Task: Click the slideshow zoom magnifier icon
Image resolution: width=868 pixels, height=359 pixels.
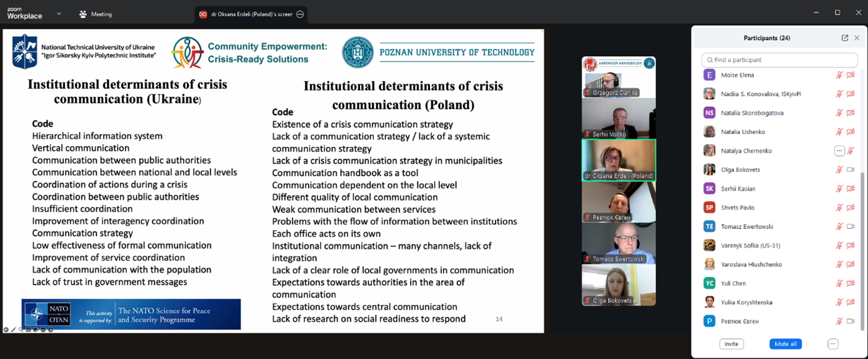Action: click(21, 330)
